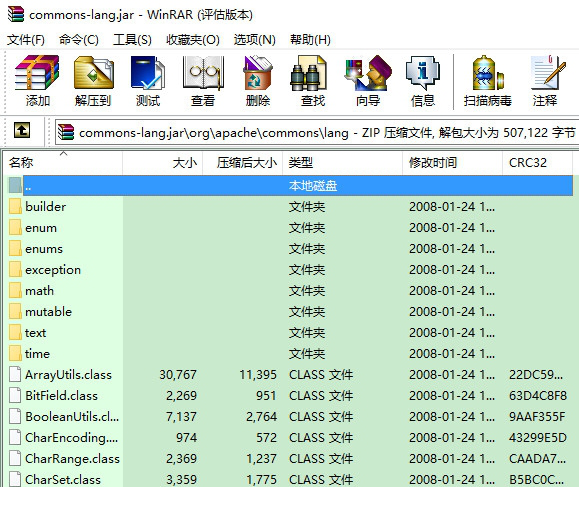Click packed size value 951

[266, 396]
